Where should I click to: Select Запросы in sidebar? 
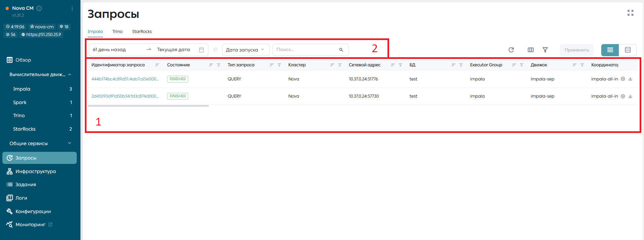pos(40,158)
